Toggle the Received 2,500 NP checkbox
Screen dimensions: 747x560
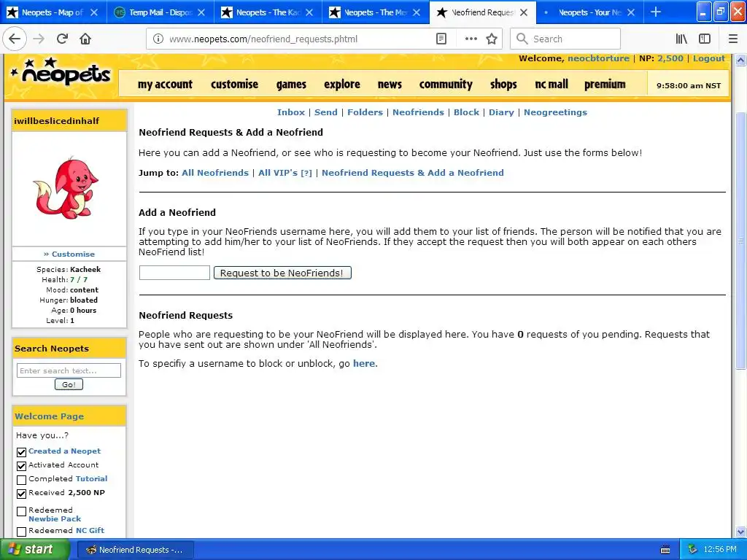21,494
